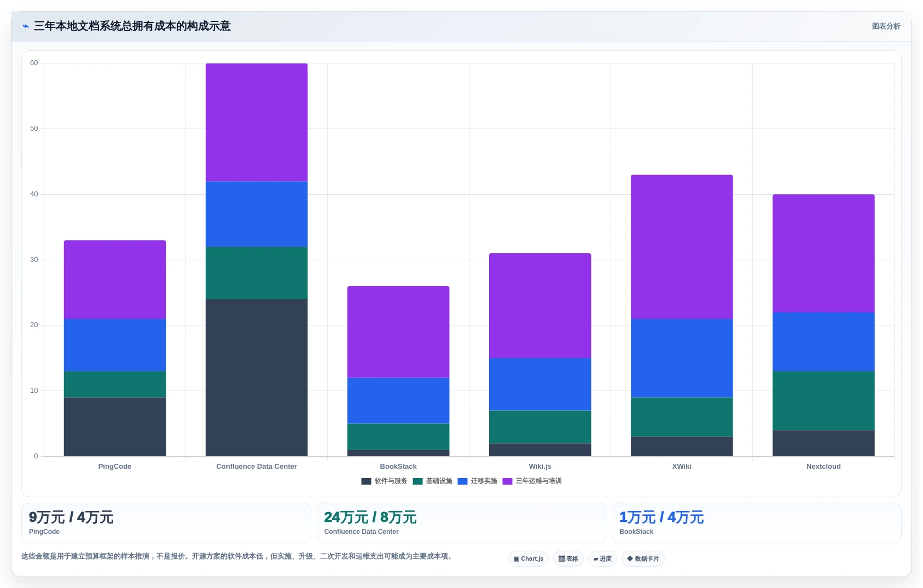Click the 进度 tag label

click(606, 559)
